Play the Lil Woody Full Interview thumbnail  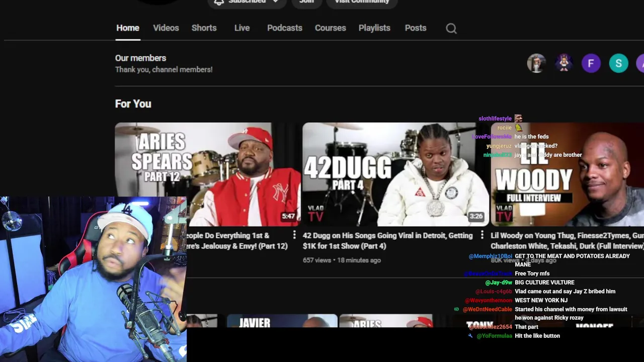(568, 174)
